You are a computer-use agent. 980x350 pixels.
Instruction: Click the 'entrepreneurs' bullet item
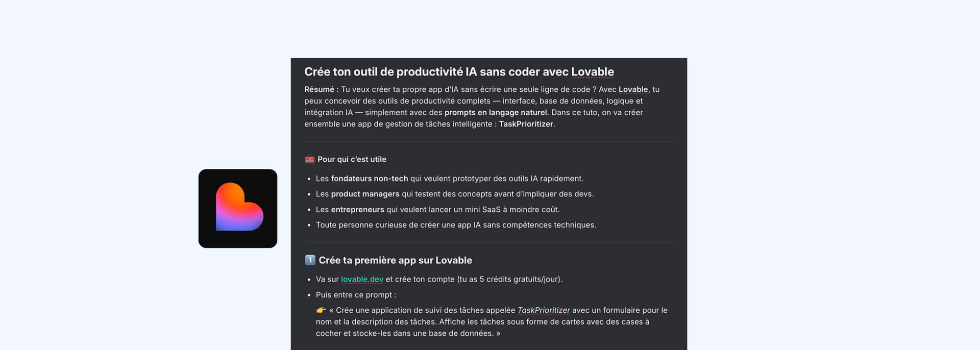(438, 209)
